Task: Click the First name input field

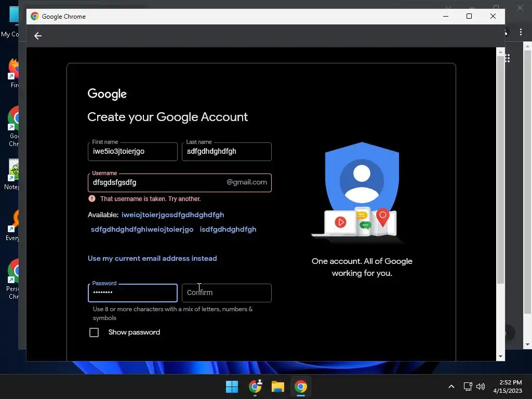Action: pos(132,152)
